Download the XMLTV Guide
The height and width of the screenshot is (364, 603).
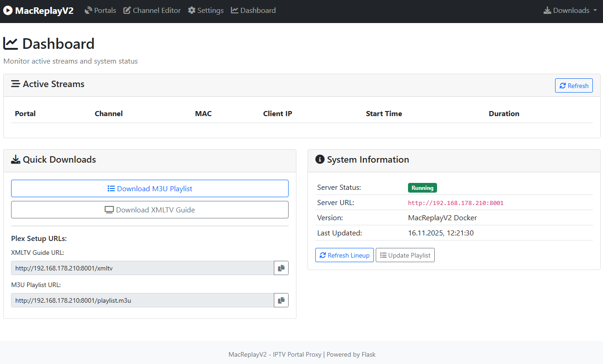150,210
